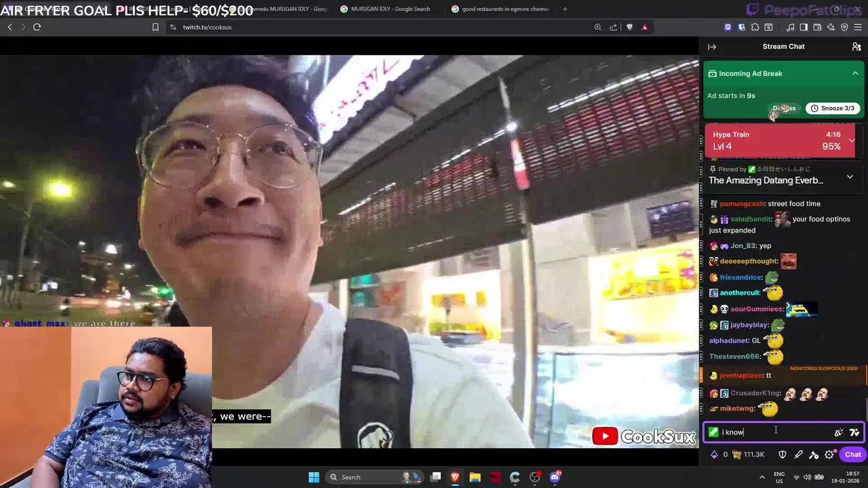The image size is (868, 488).
Task: Open the browser hamburger main menu
Action: coord(858,27)
